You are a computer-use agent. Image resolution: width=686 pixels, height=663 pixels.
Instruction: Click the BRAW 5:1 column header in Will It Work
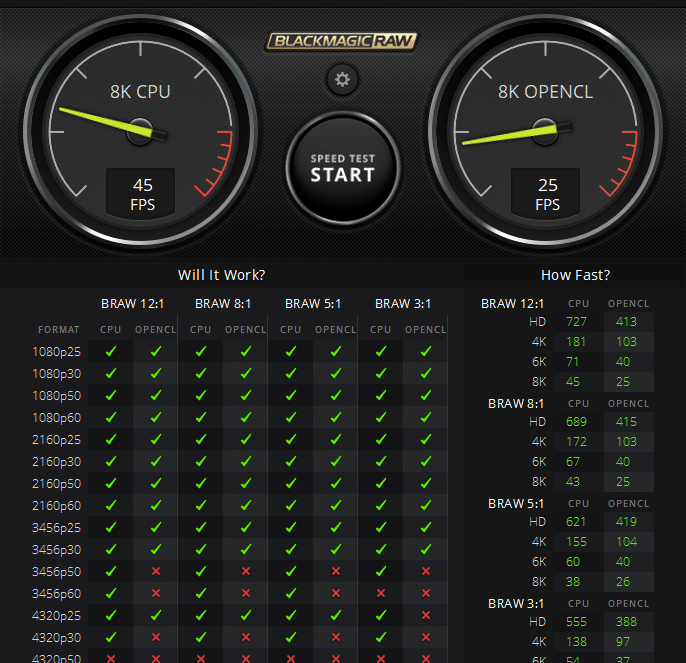click(x=313, y=303)
